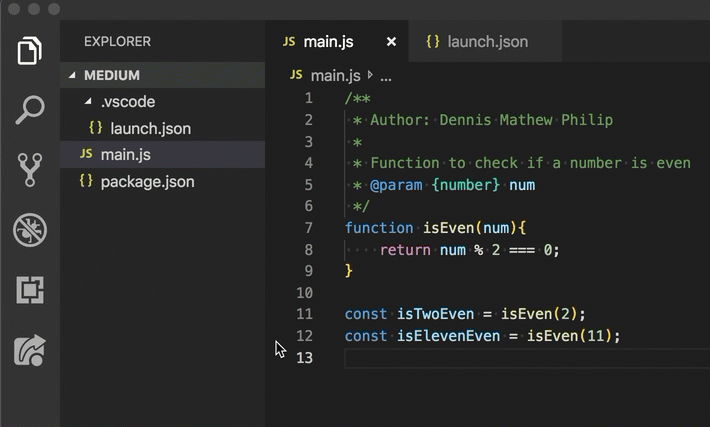Screen dimensions: 710x427
Task: Click the braces icon beside package.json
Action: [x=86, y=181]
